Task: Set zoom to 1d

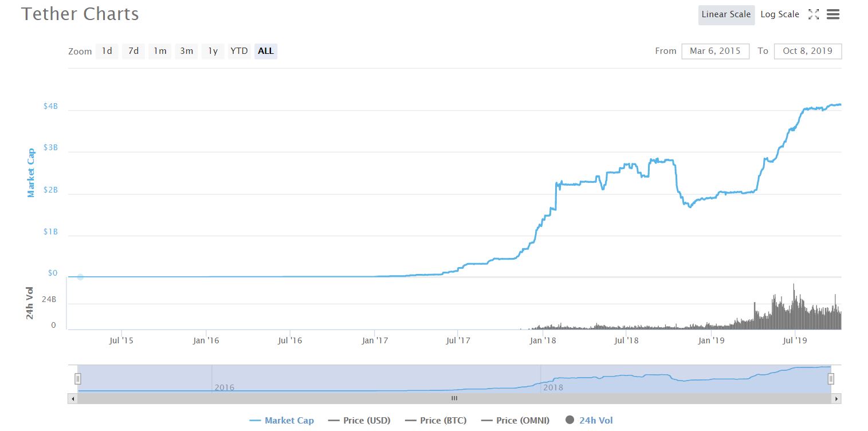Action: tap(107, 51)
